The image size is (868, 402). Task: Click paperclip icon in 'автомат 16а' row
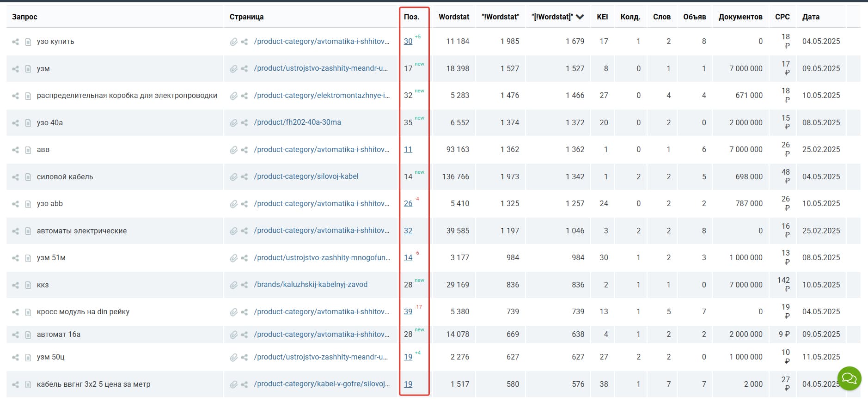(x=233, y=335)
